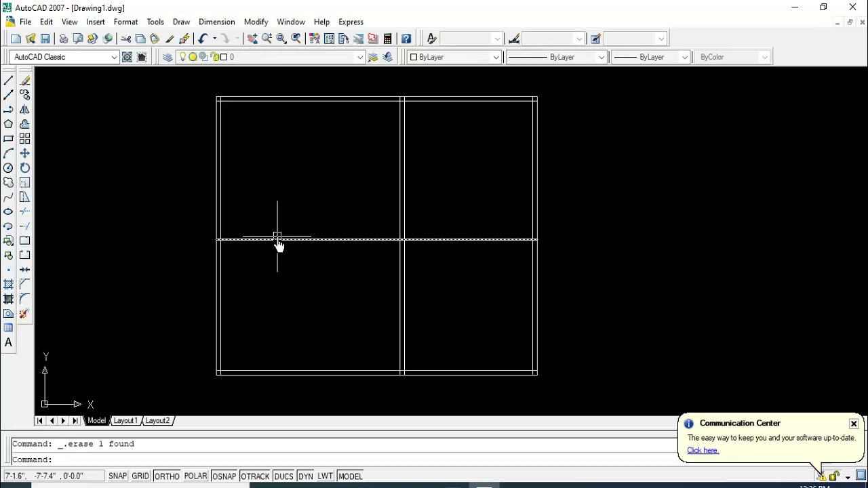Switch to the Layout2 tab
Image resolution: width=868 pixels, height=488 pixels.
(157, 421)
